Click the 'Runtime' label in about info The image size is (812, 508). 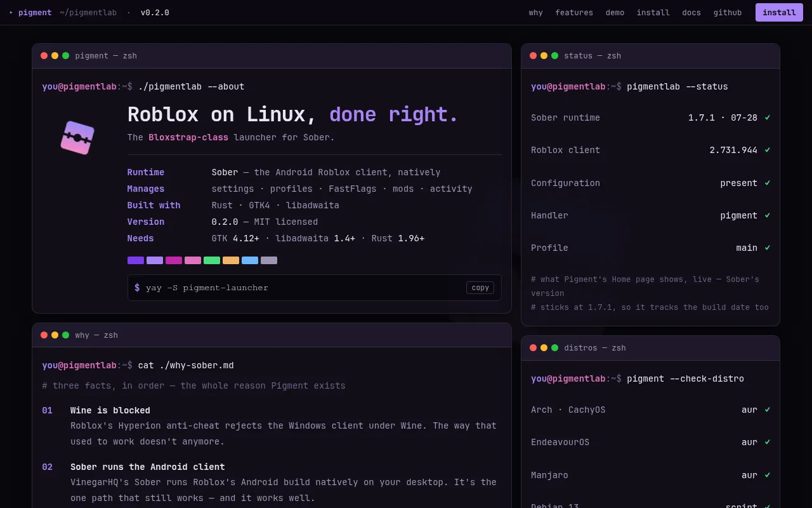pos(146,173)
